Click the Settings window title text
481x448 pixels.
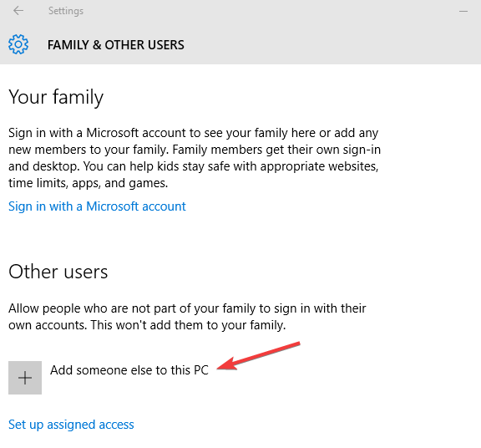66,11
